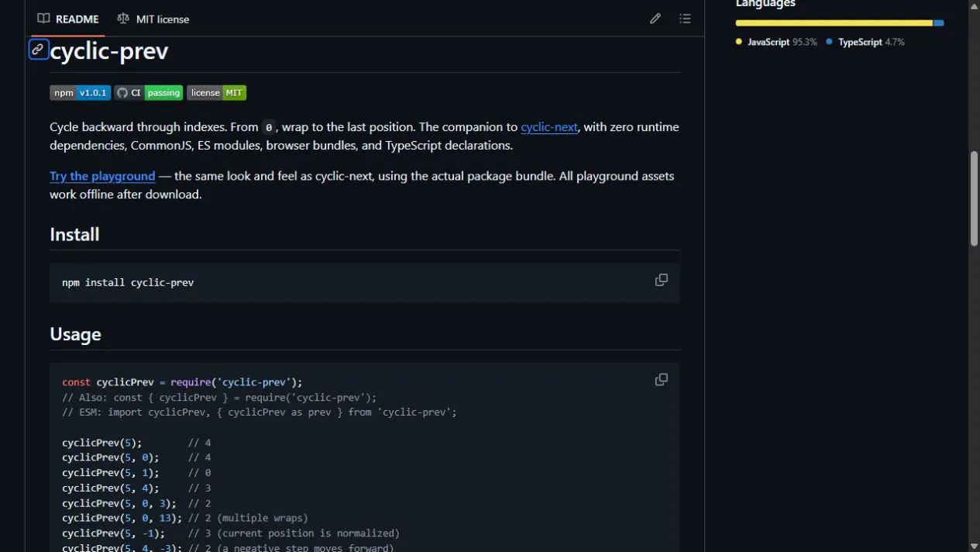The image size is (980, 552).
Task: Click the require('cyclic-prev') code line
Action: coord(182,382)
